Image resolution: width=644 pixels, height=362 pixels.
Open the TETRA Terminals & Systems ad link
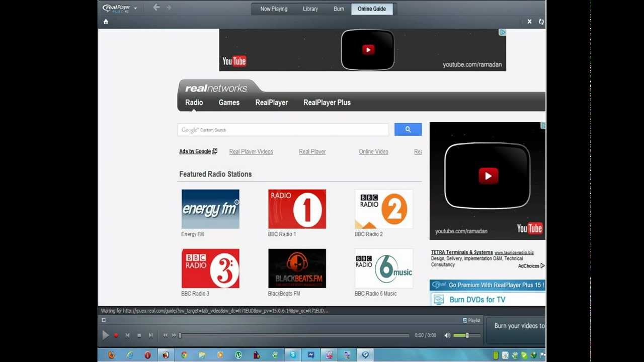462,252
